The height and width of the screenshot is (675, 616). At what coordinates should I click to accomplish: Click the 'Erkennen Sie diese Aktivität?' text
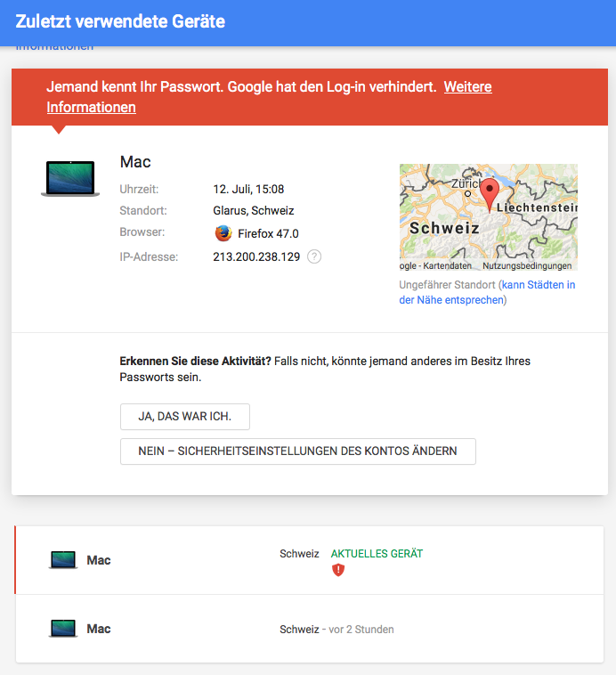(196, 361)
